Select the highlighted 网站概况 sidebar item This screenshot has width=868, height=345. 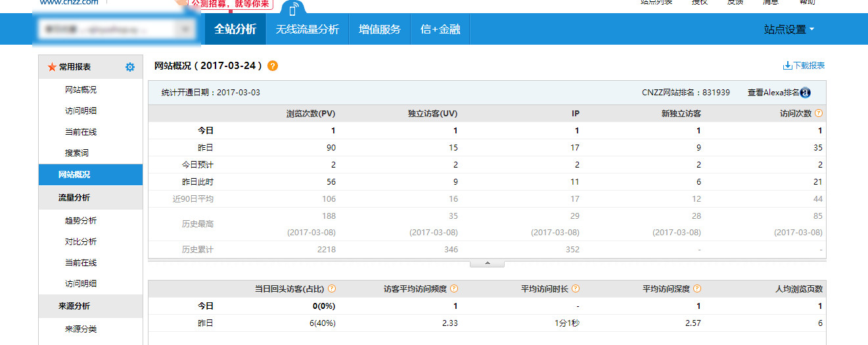[x=91, y=175]
